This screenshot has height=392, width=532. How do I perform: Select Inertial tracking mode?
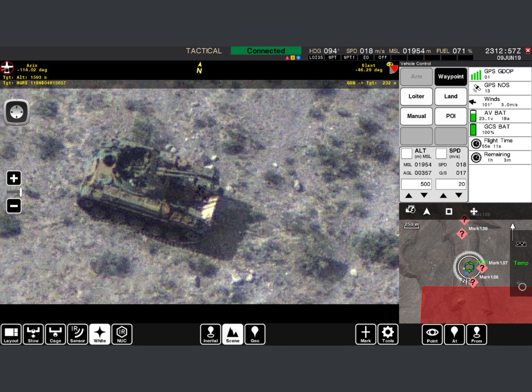[211, 334]
